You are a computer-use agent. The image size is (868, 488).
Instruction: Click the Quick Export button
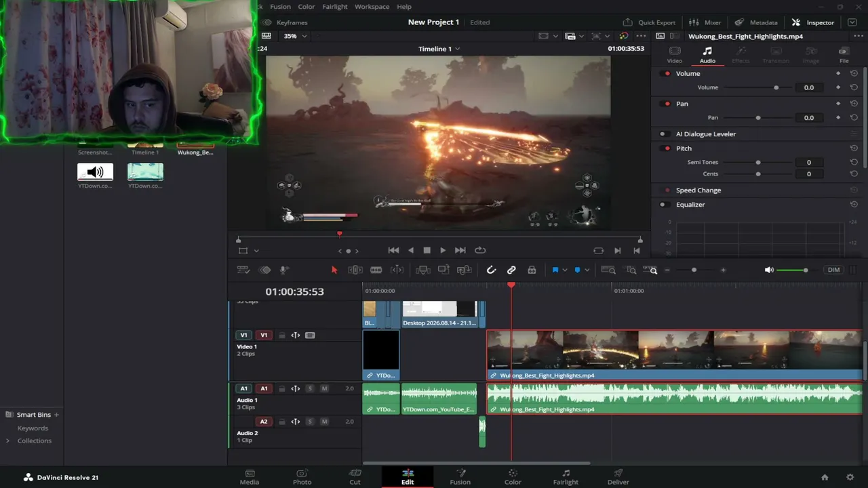point(650,22)
